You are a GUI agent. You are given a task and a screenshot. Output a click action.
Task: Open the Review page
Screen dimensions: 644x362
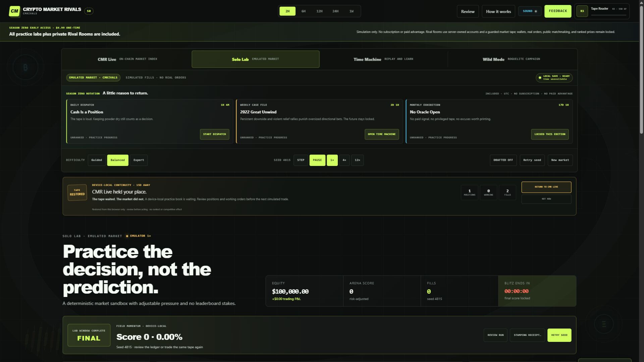point(468,11)
